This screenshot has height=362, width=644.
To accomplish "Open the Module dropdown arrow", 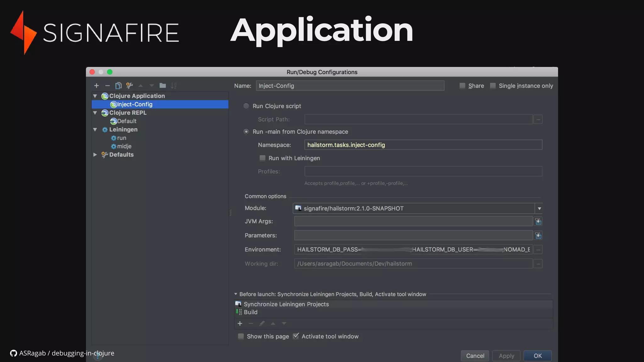I will click(539, 208).
